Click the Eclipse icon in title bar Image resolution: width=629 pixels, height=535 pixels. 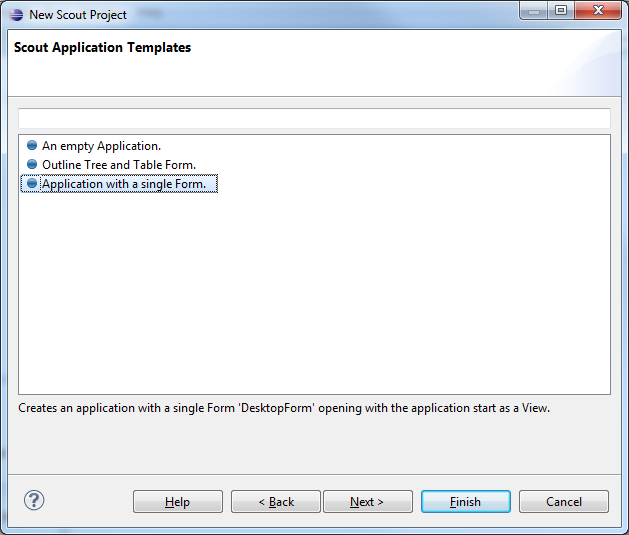(16, 15)
